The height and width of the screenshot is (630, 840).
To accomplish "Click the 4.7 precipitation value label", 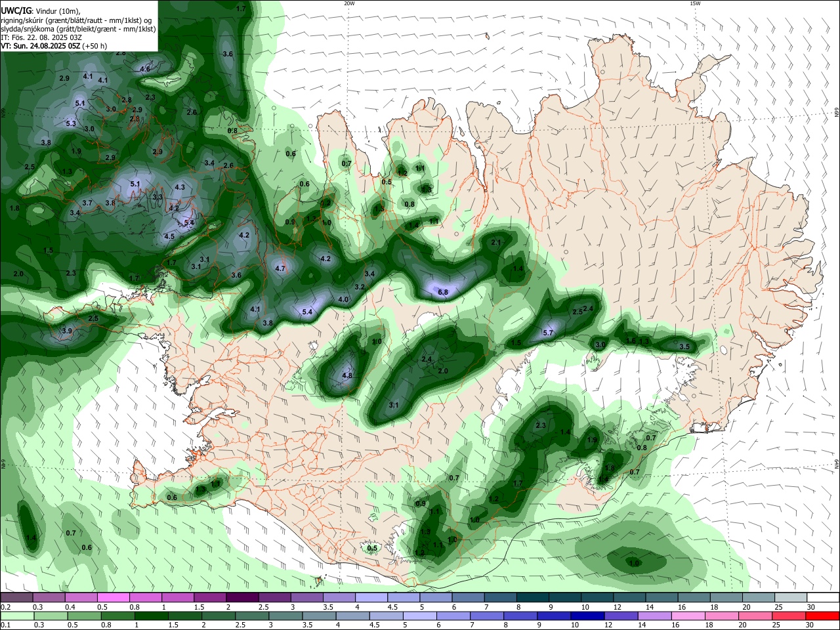I will (280, 268).
